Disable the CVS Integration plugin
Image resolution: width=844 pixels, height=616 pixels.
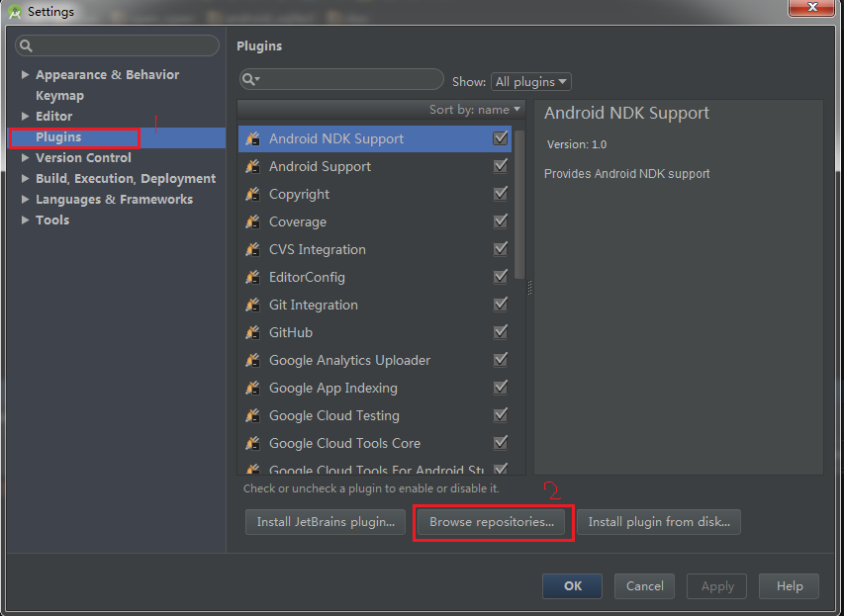tap(501, 249)
